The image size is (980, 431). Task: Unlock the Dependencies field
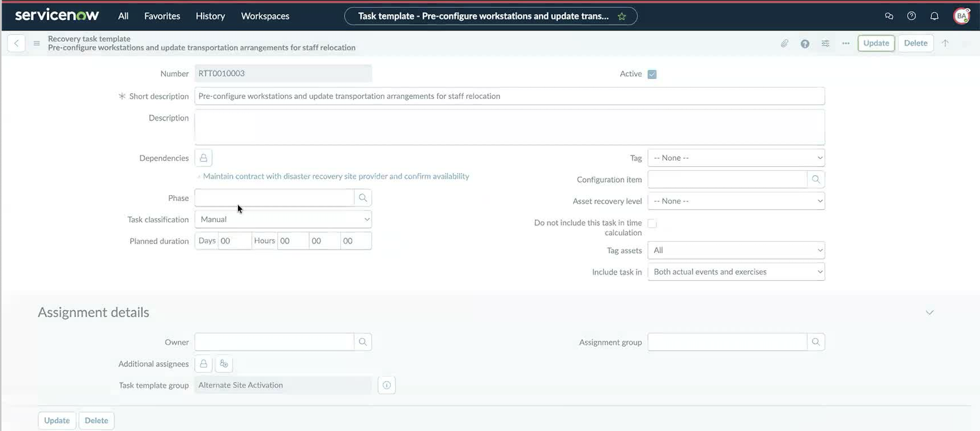(x=203, y=158)
